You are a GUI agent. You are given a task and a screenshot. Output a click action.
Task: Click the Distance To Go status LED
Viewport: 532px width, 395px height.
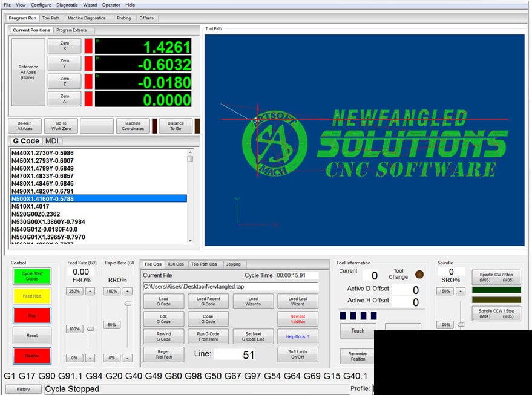point(197,126)
